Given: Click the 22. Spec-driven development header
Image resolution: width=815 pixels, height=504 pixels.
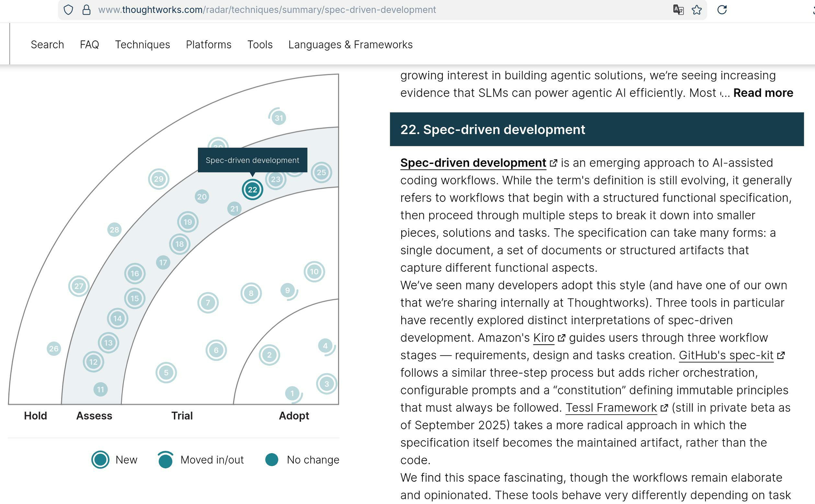Looking at the screenshot, I should [x=597, y=130].
